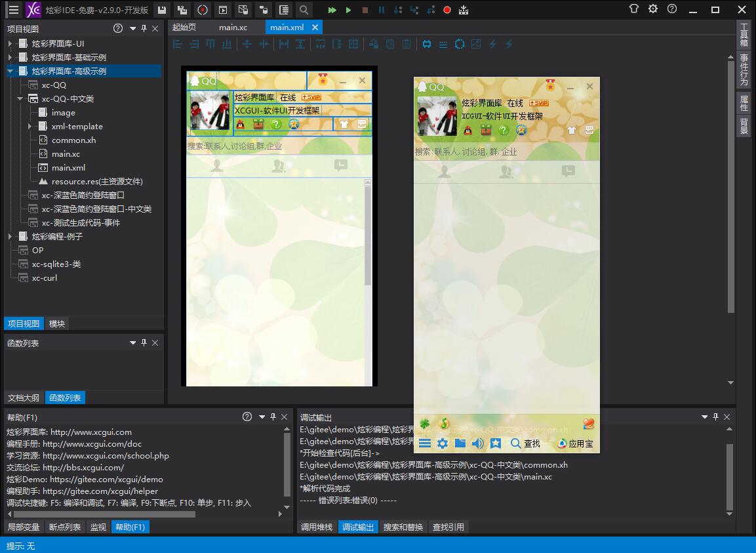Collapse the xc-QQ-中文类 tree node
This screenshot has height=553, width=756.
tap(20, 99)
